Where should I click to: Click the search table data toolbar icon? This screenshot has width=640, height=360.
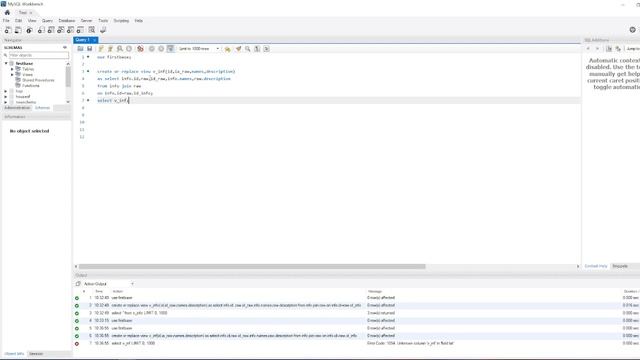92,30
